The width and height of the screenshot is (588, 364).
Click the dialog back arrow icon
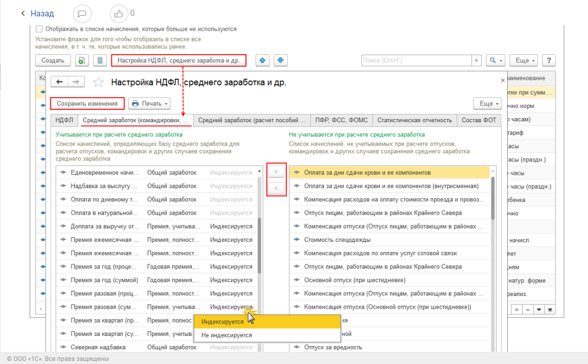59,82
